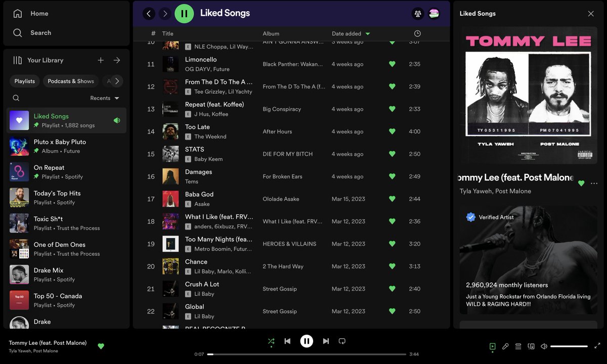Select the song STATS
The height and width of the screenshot is (364, 607).
point(291,154)
